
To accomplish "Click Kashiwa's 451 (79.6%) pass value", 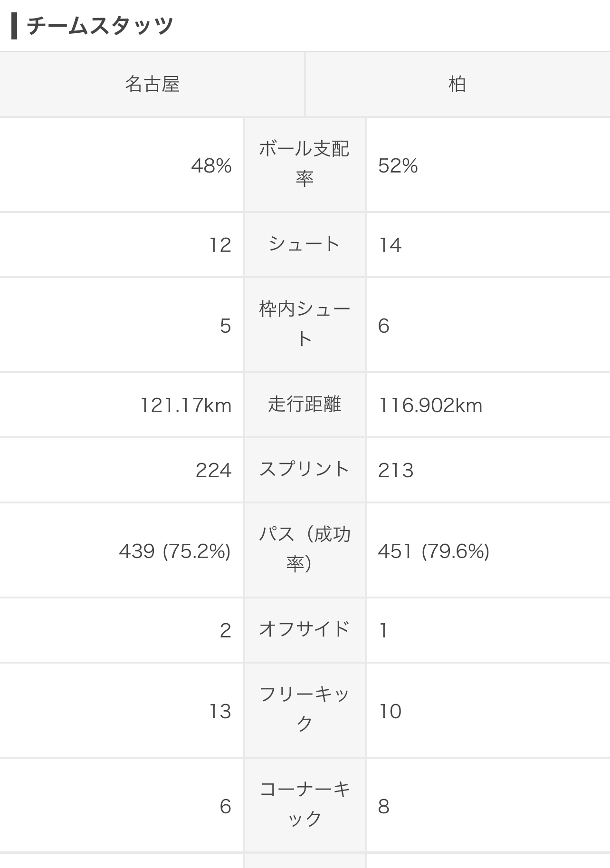I will pos(434,551).
